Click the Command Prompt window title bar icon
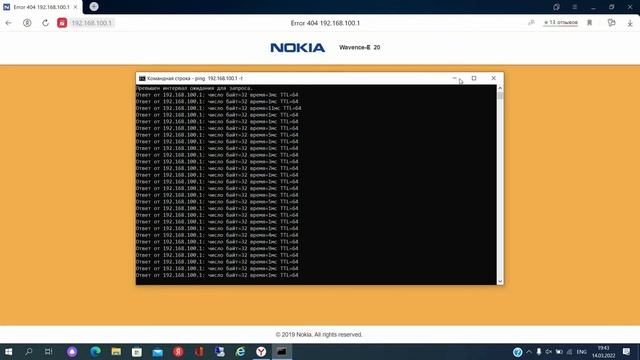Viewport: 640px width, 360px height. tap(142, 78)
